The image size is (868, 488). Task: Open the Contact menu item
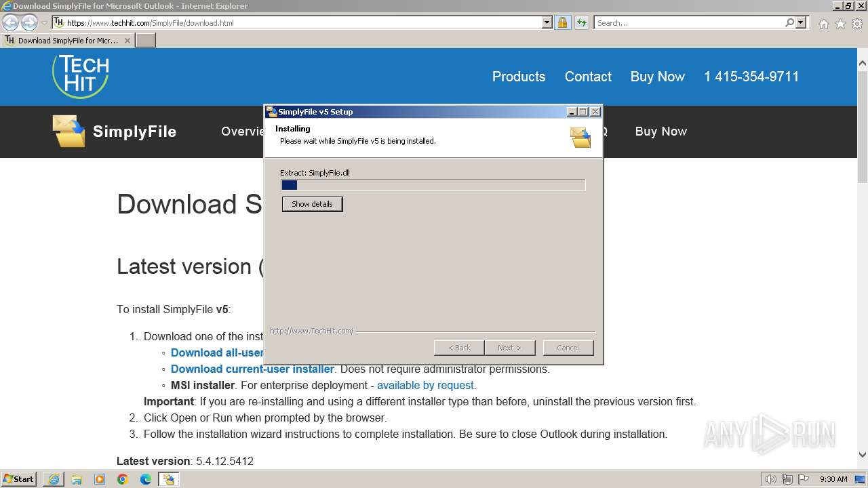click(588, 77)
